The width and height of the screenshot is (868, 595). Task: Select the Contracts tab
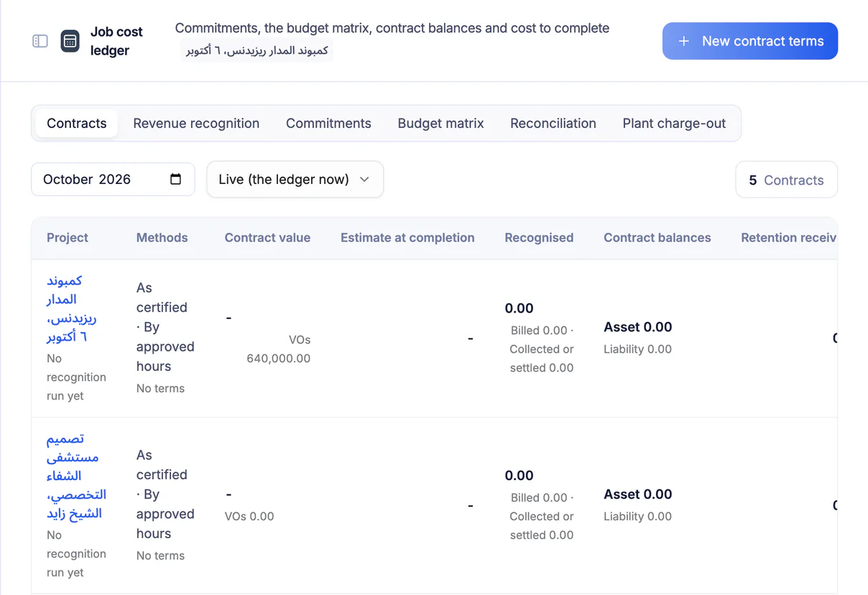[77, 124]
